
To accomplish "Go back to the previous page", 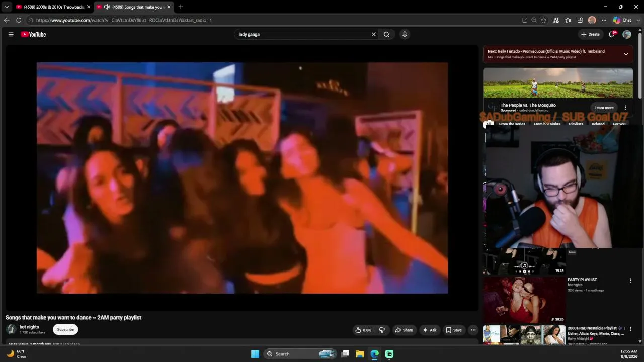I will [7, 20].
